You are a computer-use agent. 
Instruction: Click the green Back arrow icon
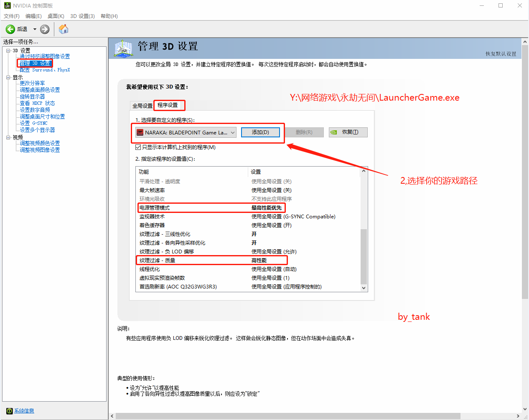click(10, 29)
